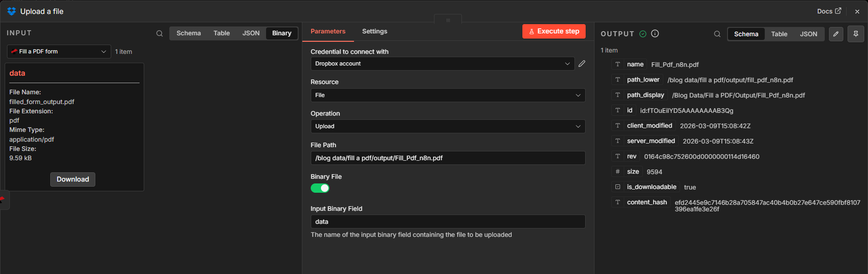Click the Execute step button

[554, 32]
